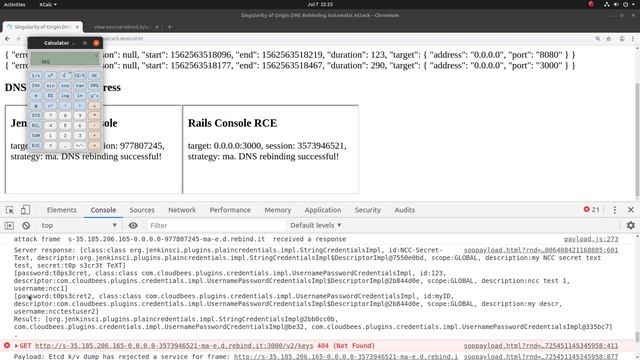Click the zoom magnifier icon in the address bar
The height and width of the screenshot is (360, 640).
[x=598, y=39]
